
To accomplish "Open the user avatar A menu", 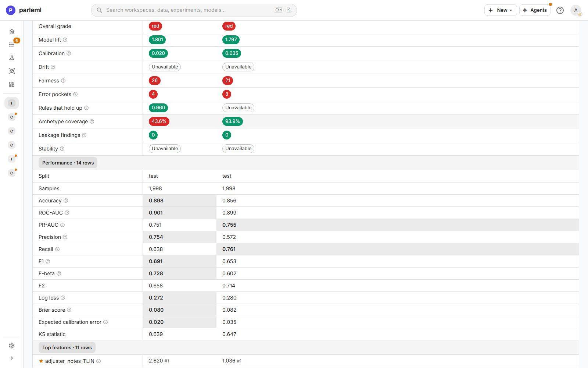I will pyautogui.click(x=576, y=10).
